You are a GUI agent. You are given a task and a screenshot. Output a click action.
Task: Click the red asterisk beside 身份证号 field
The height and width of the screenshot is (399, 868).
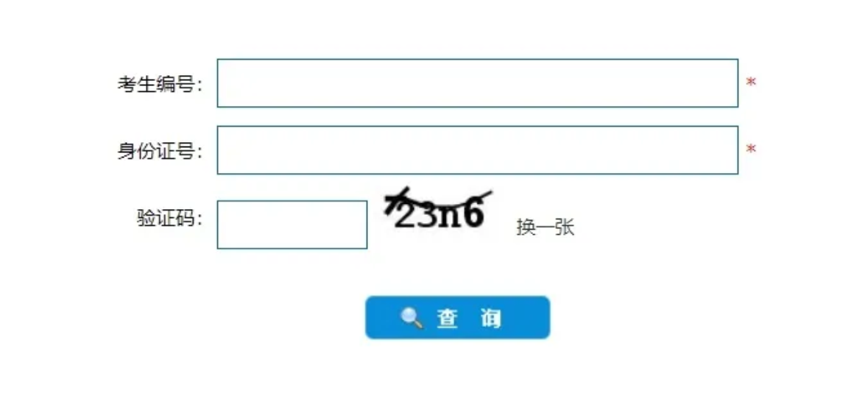[751, 150]
